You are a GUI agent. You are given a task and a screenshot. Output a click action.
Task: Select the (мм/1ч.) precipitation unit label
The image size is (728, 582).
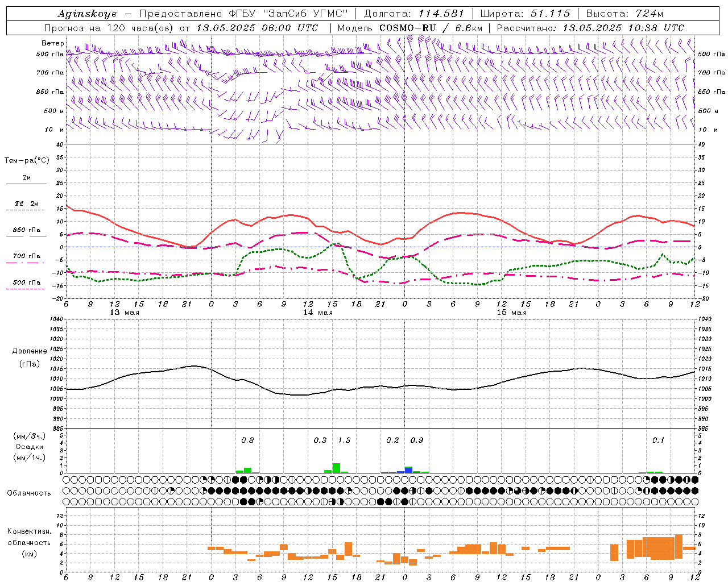tap(30, 458)
